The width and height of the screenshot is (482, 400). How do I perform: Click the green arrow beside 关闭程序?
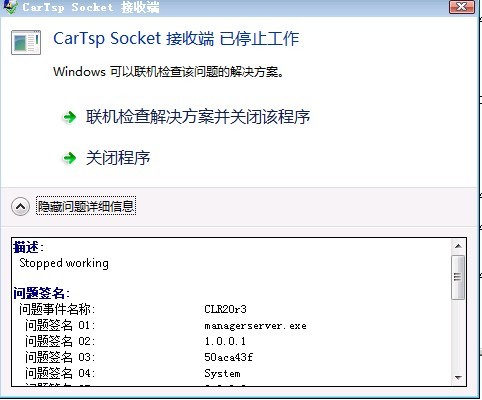click(70, 158)
